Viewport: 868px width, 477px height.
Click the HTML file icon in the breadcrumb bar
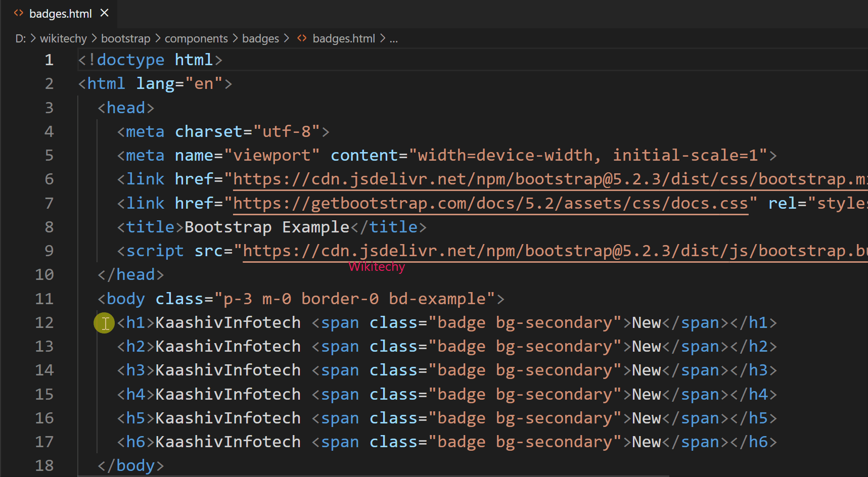pyautogui.click(x=301, y=38)
